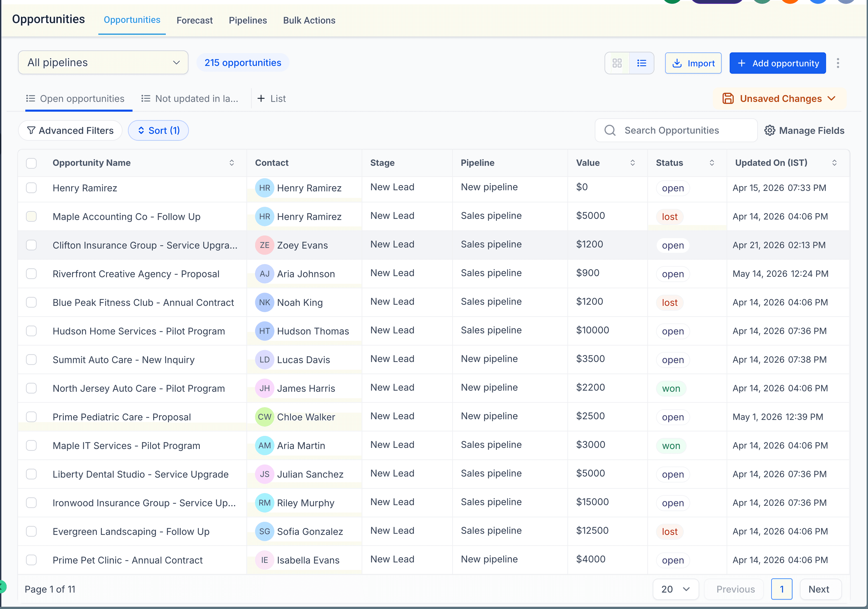
Task: Click IE avatar for Isabella Evans
Action: click(265, 560)
